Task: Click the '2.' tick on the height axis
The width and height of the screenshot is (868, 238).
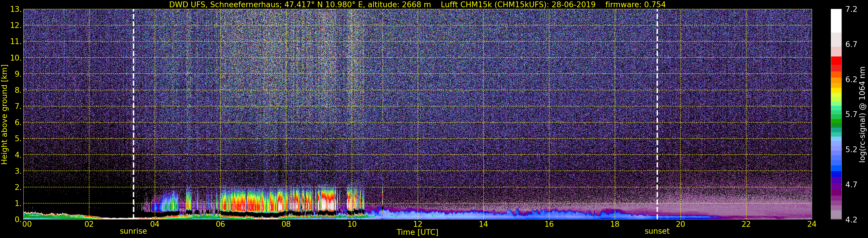Action: 18,187
